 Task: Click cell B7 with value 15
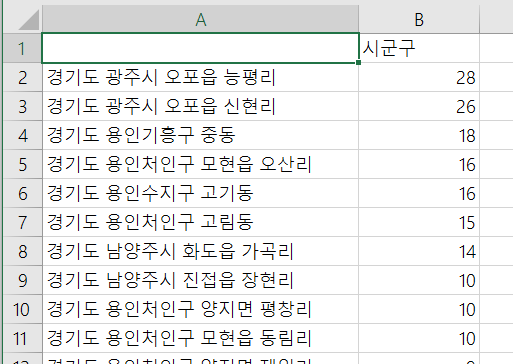pos(419,222)
